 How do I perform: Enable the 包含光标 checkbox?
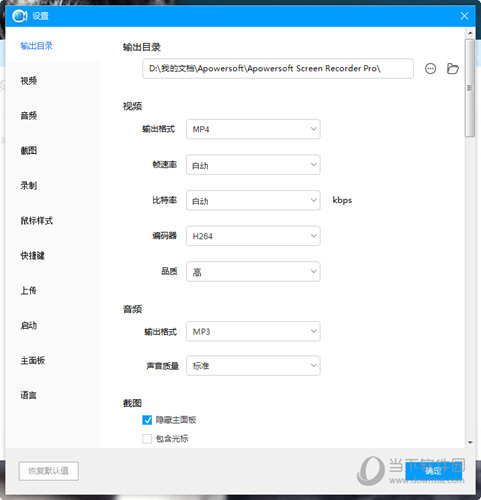coord(147,439)
